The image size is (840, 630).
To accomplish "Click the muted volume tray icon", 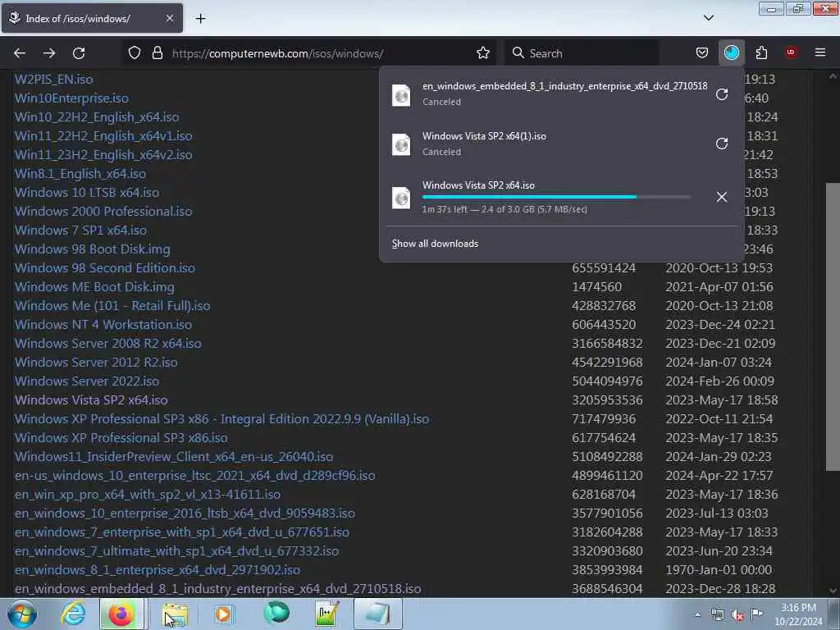I will pyautogui.click(x=737, y=615).
